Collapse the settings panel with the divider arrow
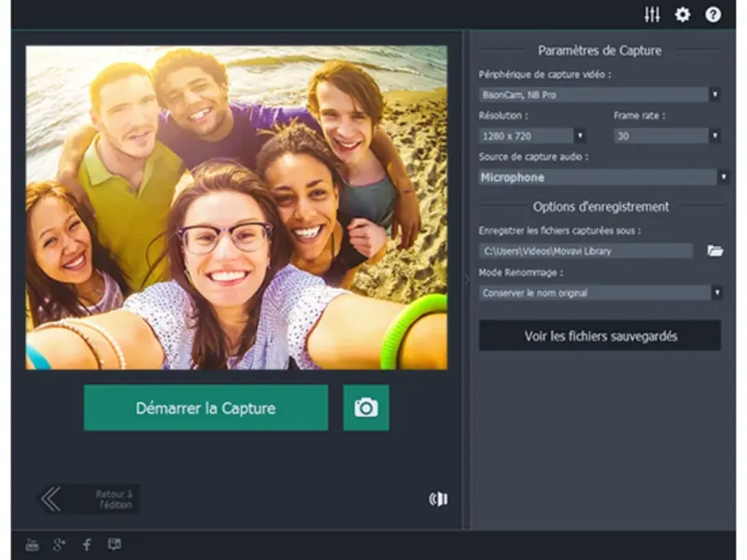Viewport: 747px width, 560px height. 467,280
